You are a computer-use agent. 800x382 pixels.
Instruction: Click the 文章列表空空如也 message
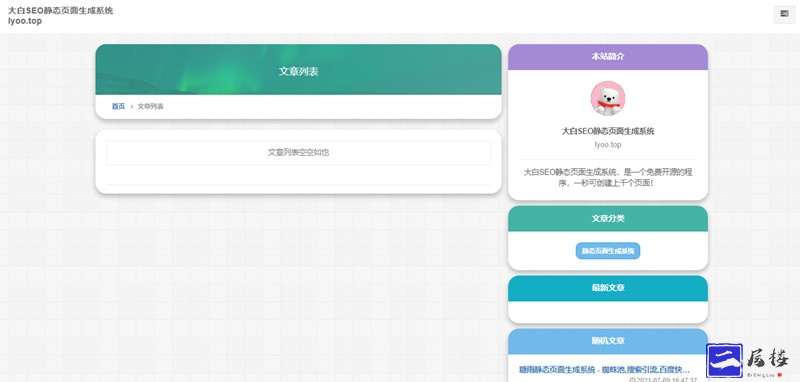click(x=298, y=152)
